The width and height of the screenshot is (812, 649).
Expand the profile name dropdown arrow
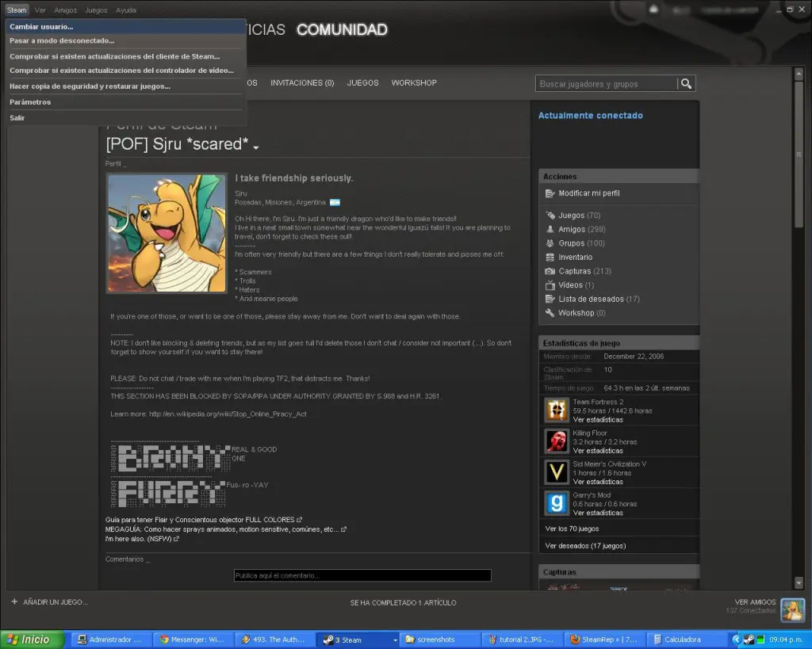tap(256, 147)
